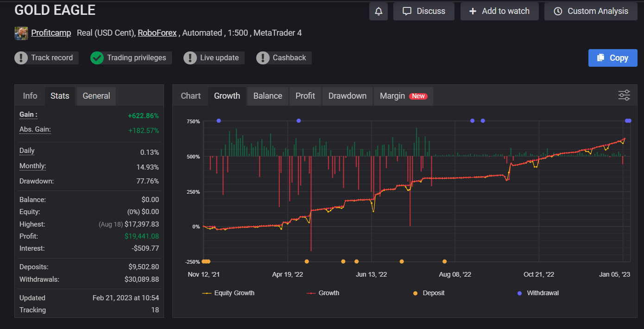
Task: Follow the RoboForex broker link
Action: pyautogui.click(x=157, y=33)
